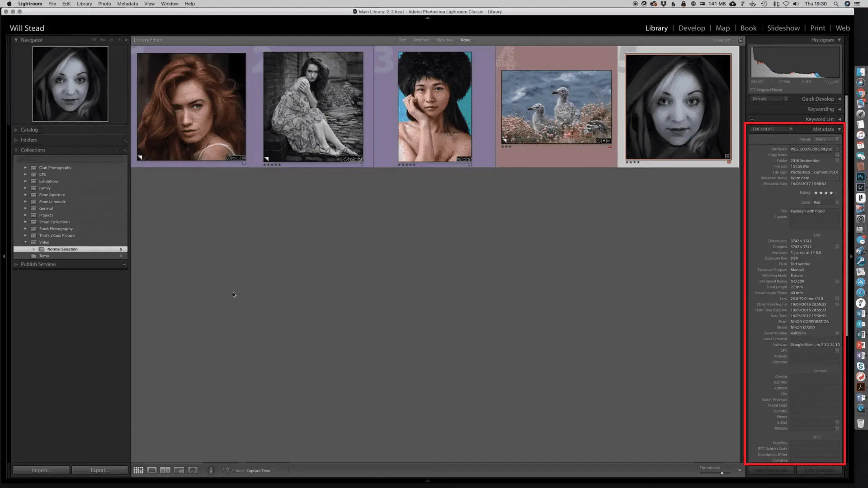Activate Survey view from the toolbar
Image resolution: width=868 pixels, height=488 pixels.
coord(179,470)
